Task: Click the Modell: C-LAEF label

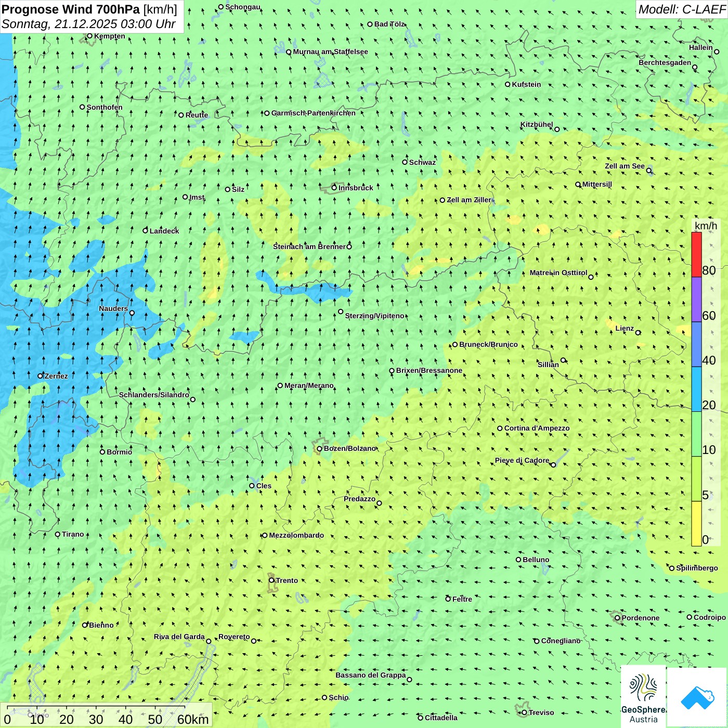Action: click(682, 9)
